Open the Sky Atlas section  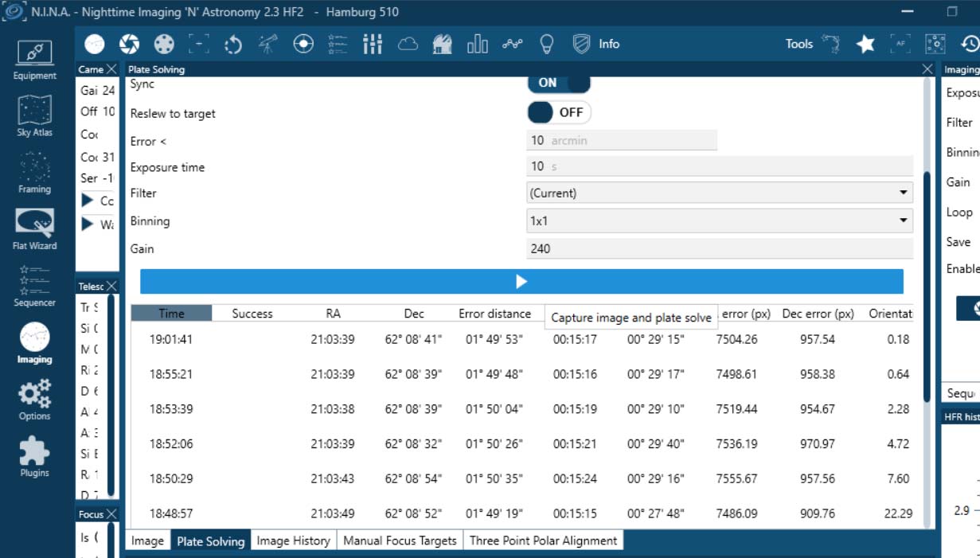pos(35,116)
